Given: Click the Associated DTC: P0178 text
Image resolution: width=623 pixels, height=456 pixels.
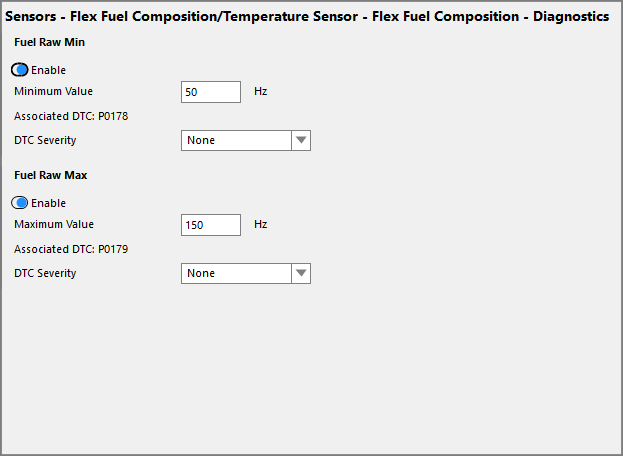Looking at the screenshot, I should point(71,116).
